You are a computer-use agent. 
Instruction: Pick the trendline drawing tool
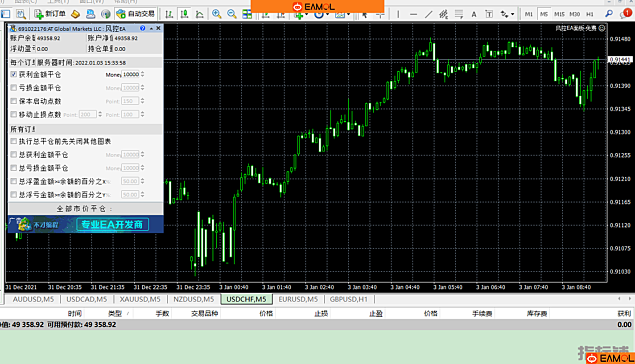429,14
